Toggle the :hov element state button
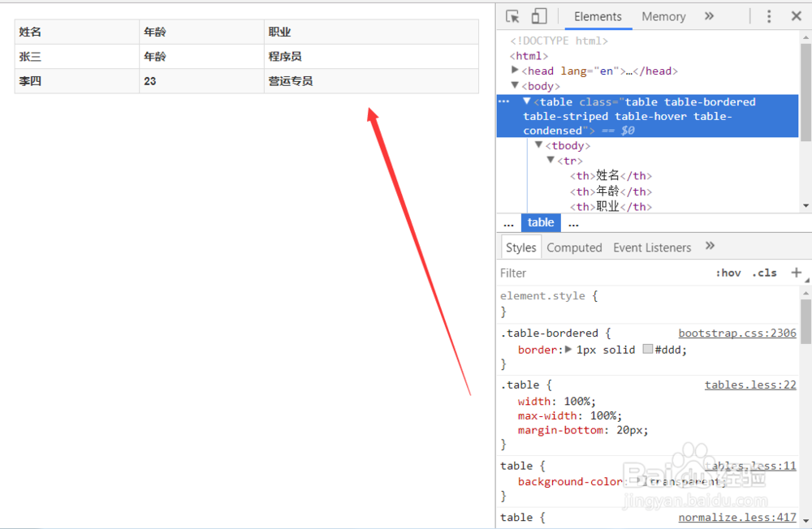The image size is (812, 529). click(728, 273)
